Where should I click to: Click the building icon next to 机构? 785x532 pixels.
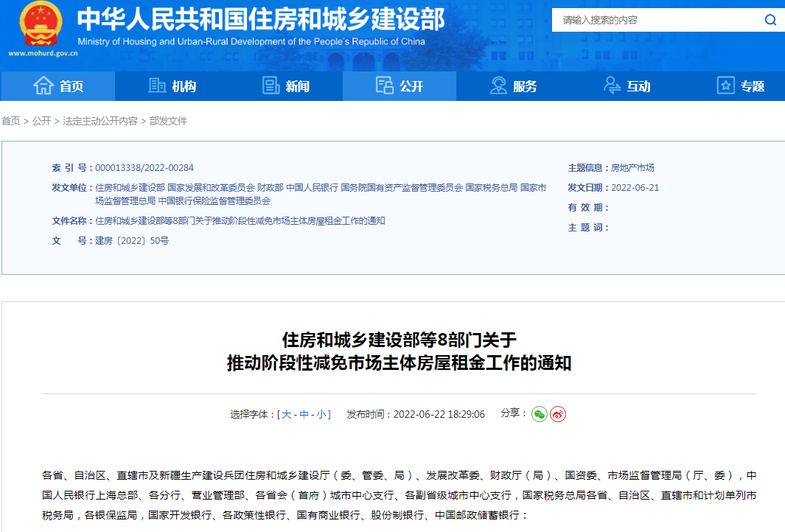pos(157,85)
